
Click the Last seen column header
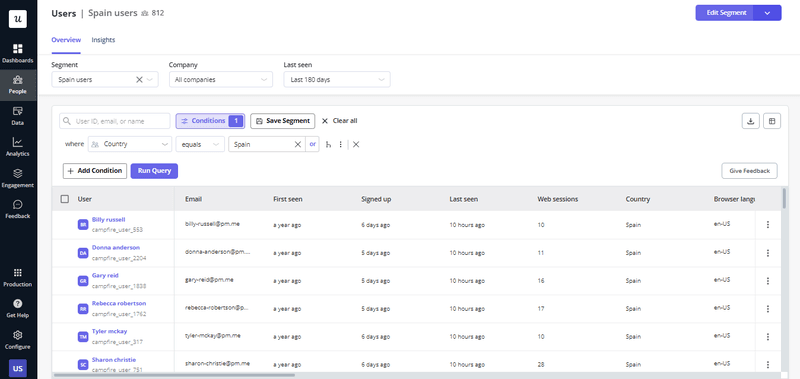coord(464,199)
